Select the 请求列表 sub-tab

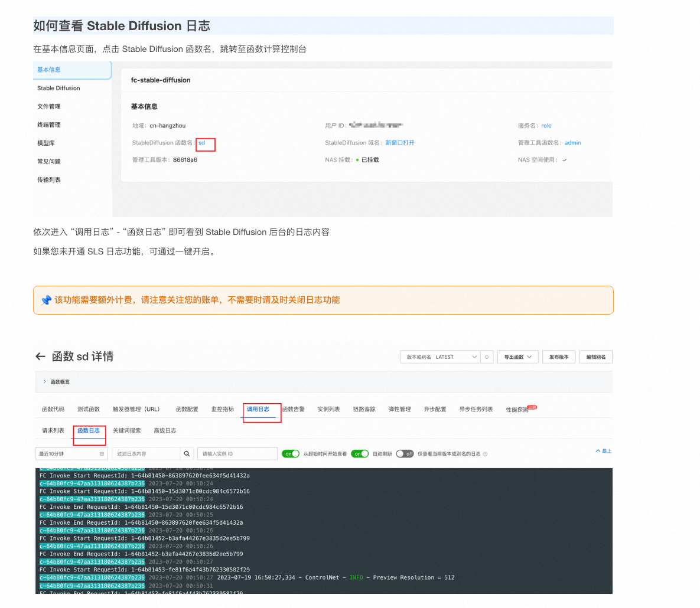53,430
